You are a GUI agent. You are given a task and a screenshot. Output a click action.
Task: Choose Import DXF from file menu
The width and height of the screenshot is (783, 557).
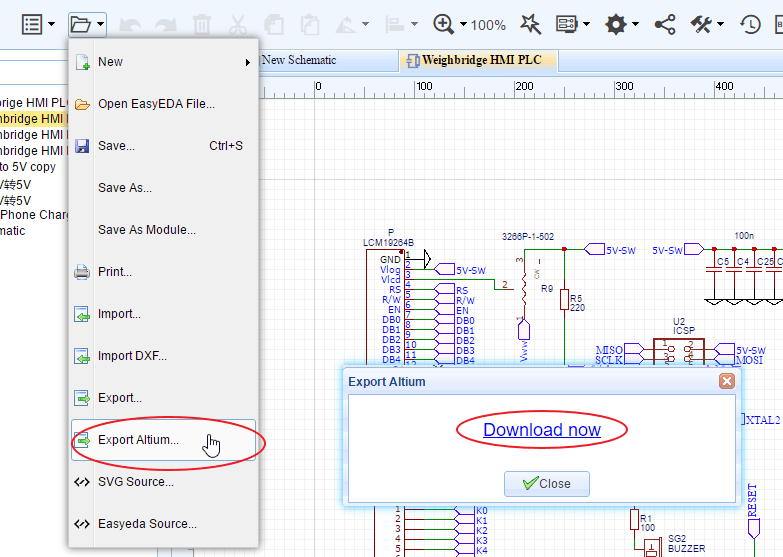(x=132, y=356)
